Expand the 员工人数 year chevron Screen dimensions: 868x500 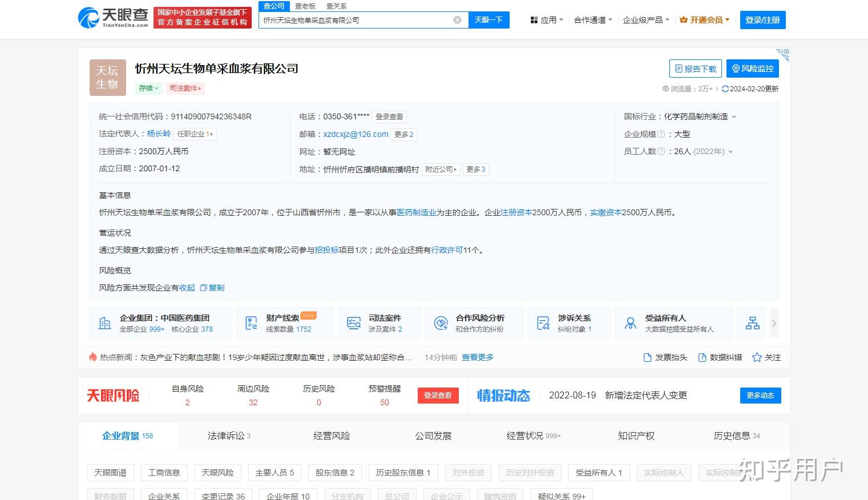point(730,152)
